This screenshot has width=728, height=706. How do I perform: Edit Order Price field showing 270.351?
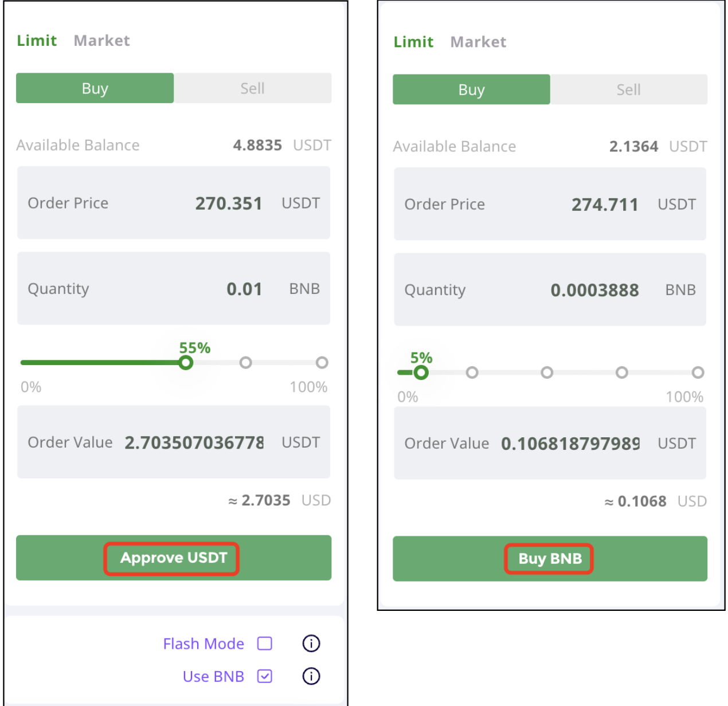point(174,203)
